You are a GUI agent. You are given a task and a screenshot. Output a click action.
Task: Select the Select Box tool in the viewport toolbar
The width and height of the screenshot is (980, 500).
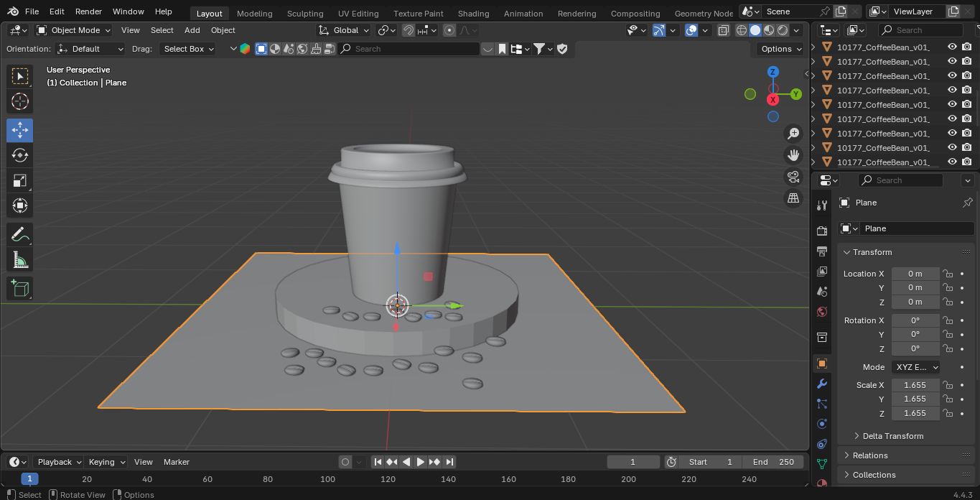[x=20, y=76]
